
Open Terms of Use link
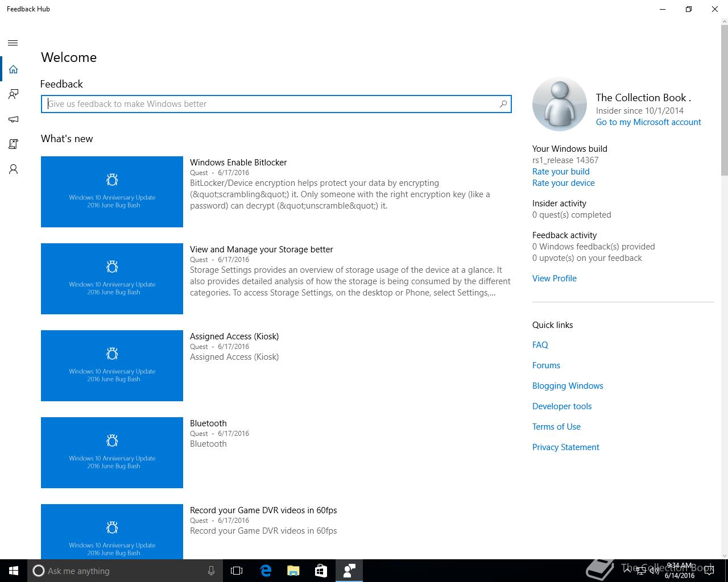point(556,427)
